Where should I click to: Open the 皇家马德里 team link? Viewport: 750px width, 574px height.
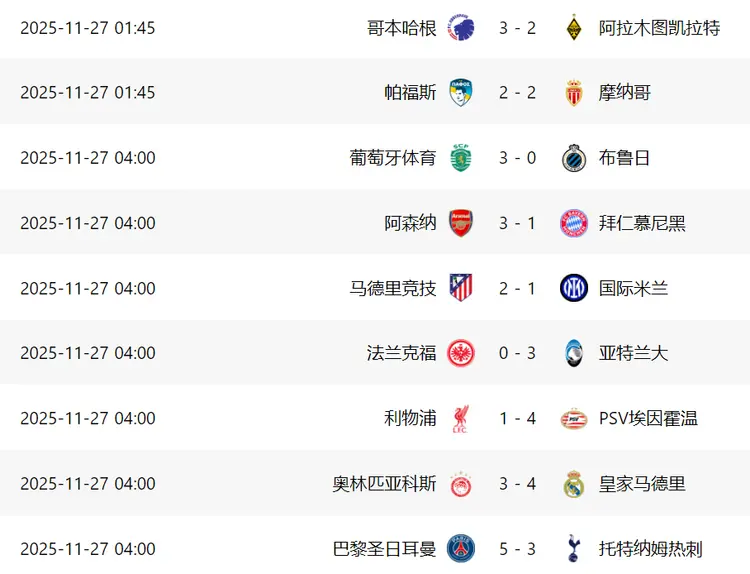pyautogui.click(x=642, y=483)
